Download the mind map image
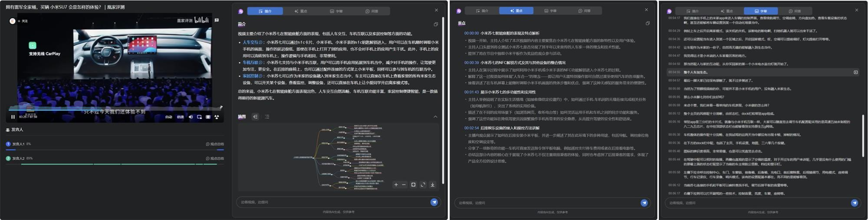Screen dimensions: 868x220 (x=432, y=185)
